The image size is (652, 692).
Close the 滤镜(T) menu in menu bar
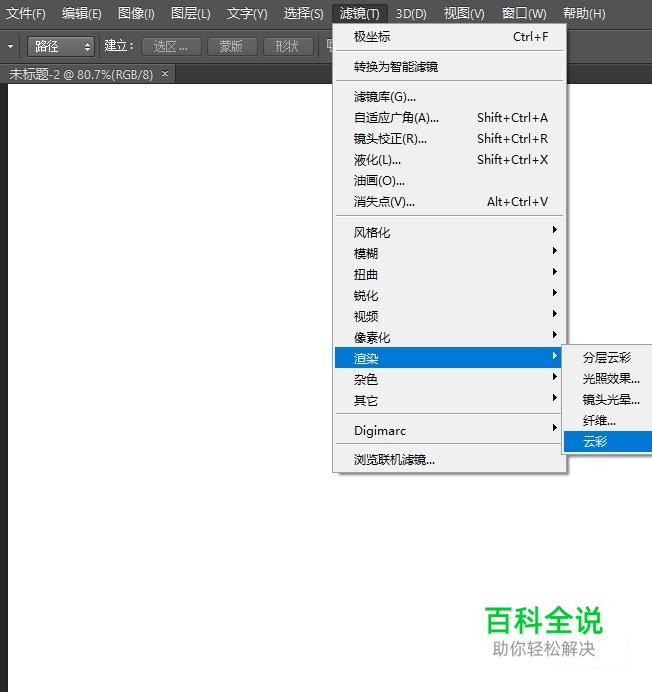point(359,14)
